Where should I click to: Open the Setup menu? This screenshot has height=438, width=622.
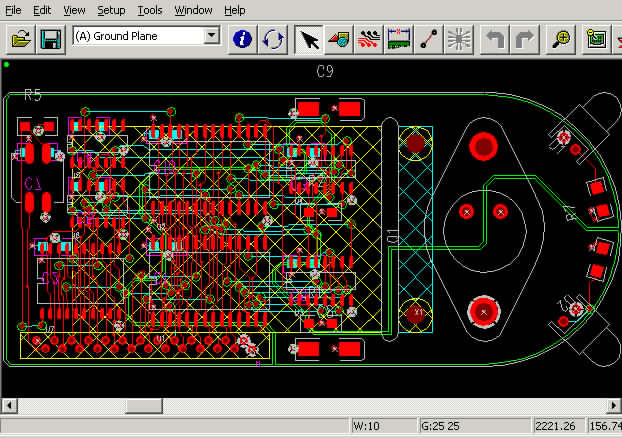111,10
